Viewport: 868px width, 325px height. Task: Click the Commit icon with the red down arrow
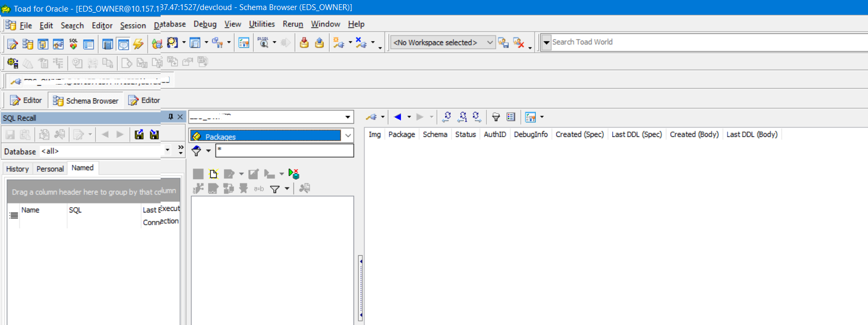[x=304, y=43]
